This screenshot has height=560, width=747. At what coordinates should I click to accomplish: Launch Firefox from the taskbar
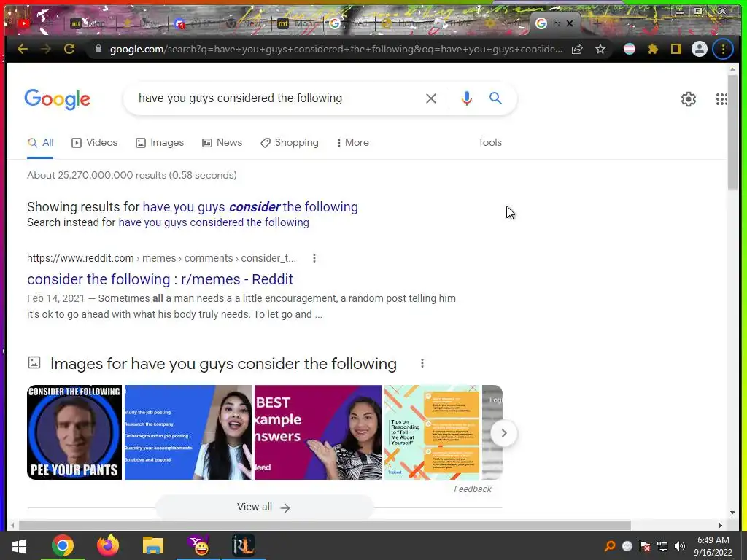108,545
